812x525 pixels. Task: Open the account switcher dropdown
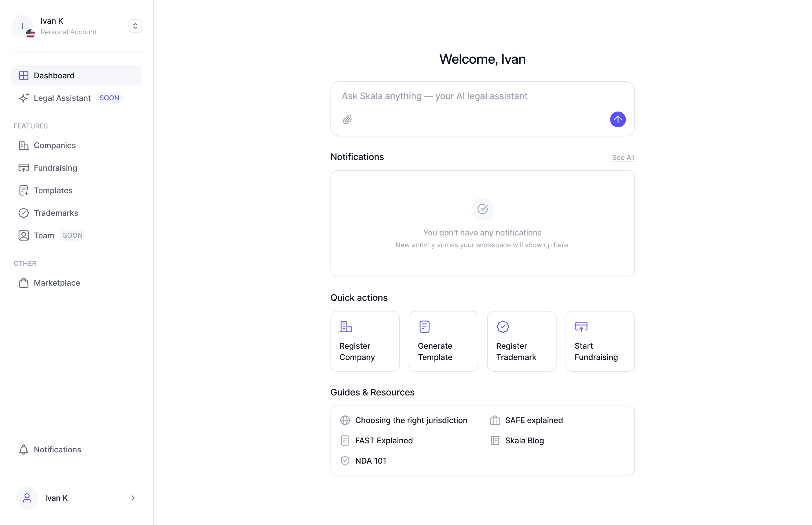[x=135, y=26]
